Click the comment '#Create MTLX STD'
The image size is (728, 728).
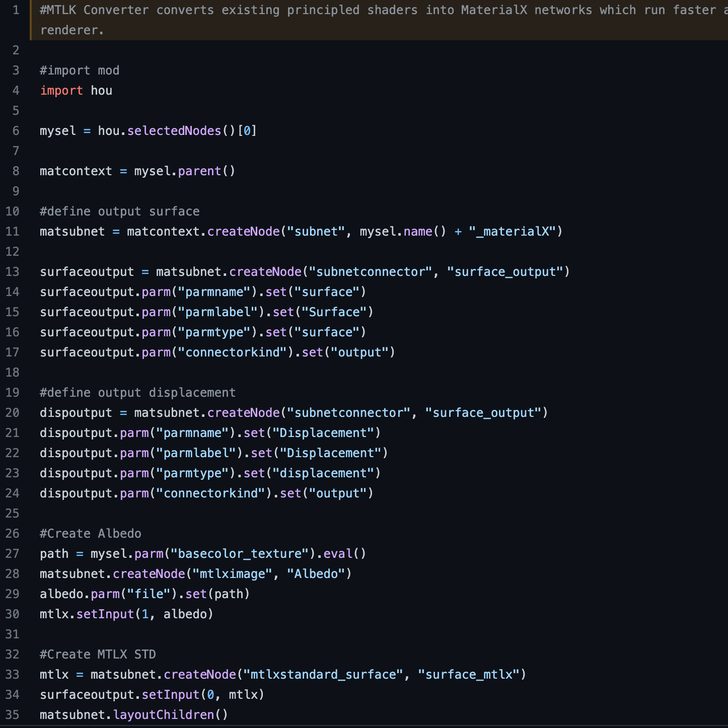coord(98,654)
